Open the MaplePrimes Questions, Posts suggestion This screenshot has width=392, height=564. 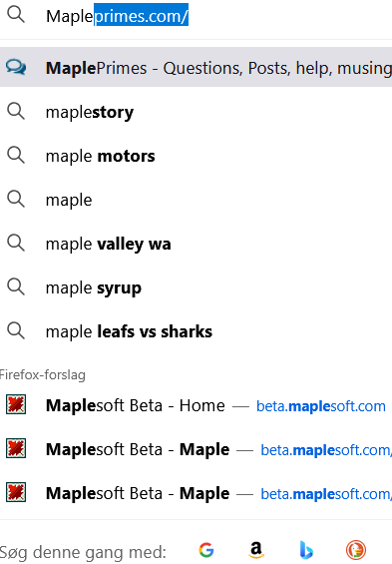tap(196, 67)
